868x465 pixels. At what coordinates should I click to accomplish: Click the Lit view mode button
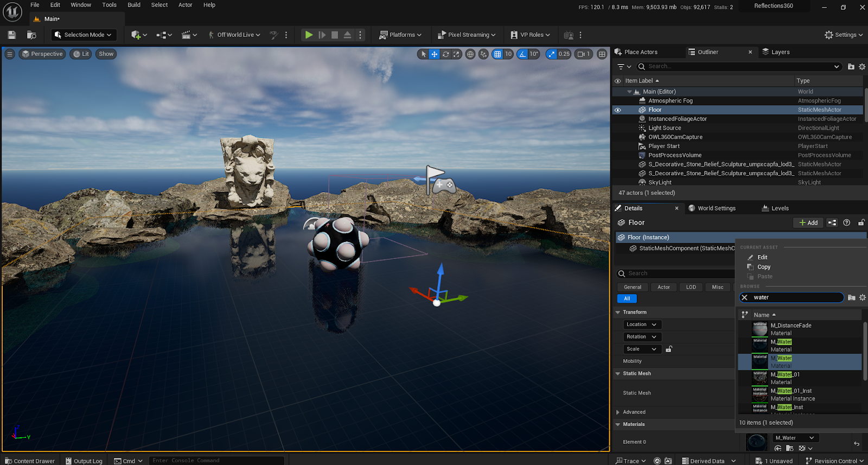(81, 54)
